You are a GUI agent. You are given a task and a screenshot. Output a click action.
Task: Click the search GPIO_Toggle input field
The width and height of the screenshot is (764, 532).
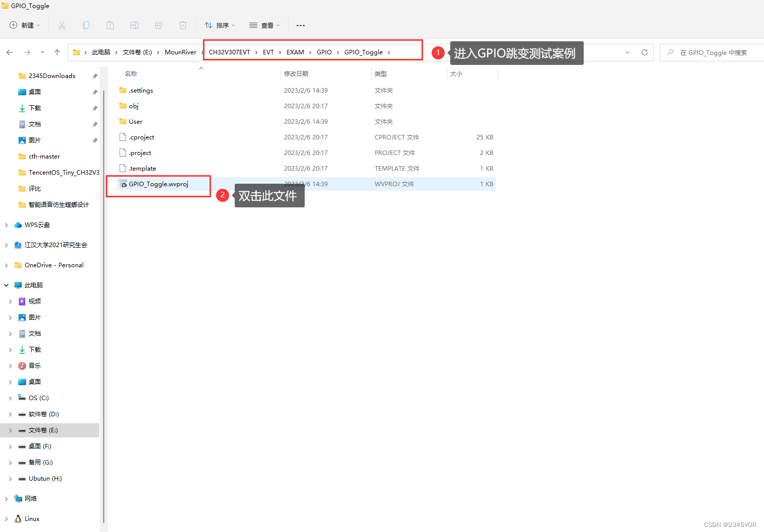712,52
